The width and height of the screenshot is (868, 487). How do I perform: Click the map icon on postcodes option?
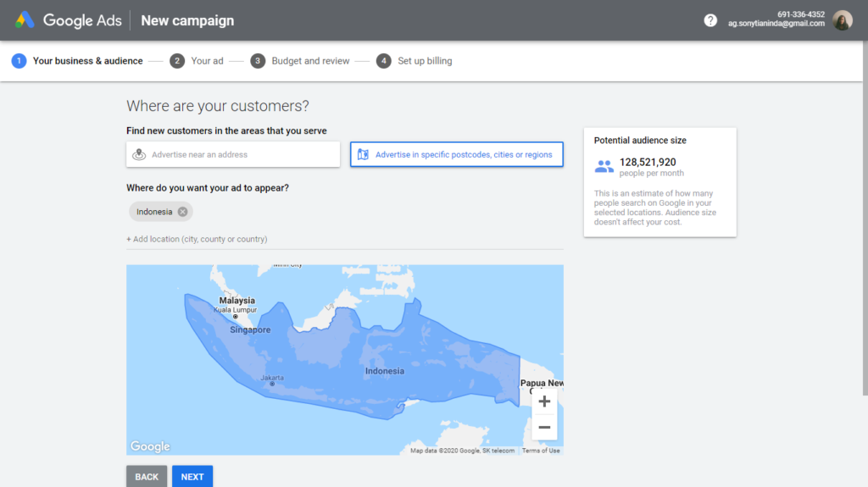[x=364, y=154]
